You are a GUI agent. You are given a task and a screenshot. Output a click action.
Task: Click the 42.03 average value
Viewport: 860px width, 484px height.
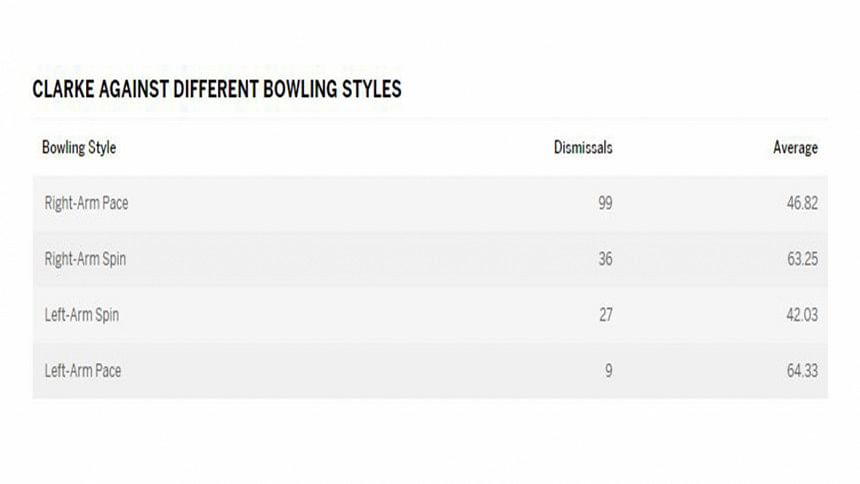point(802,315)
